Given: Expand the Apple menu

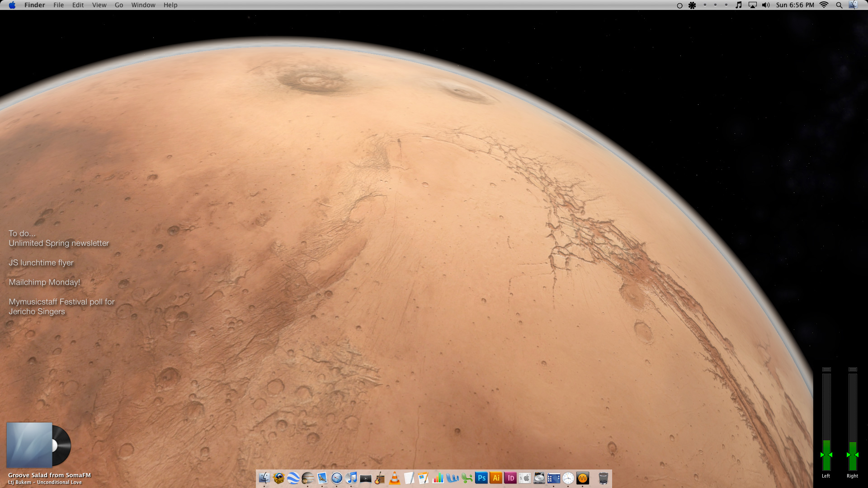Looking at the screenshot, I should 12,5.
